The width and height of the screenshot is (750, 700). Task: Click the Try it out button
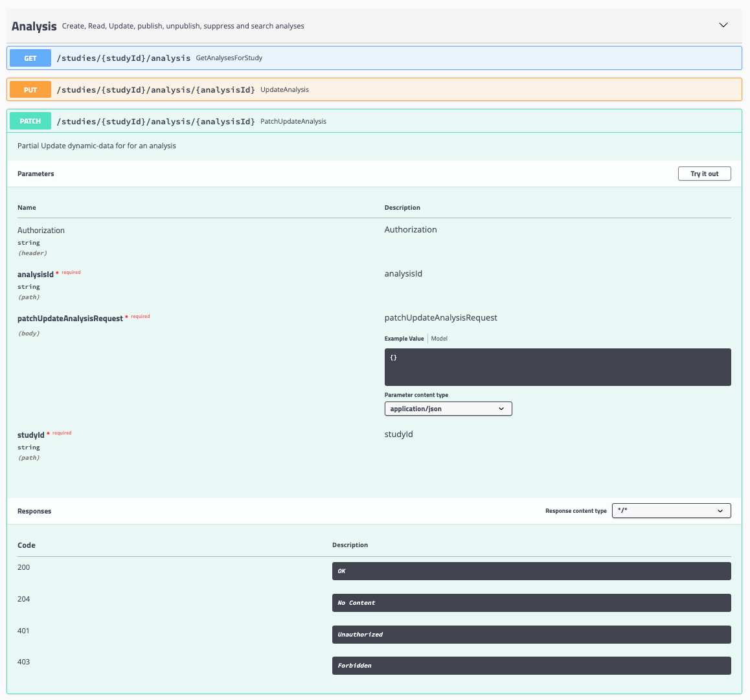point(704,173)
